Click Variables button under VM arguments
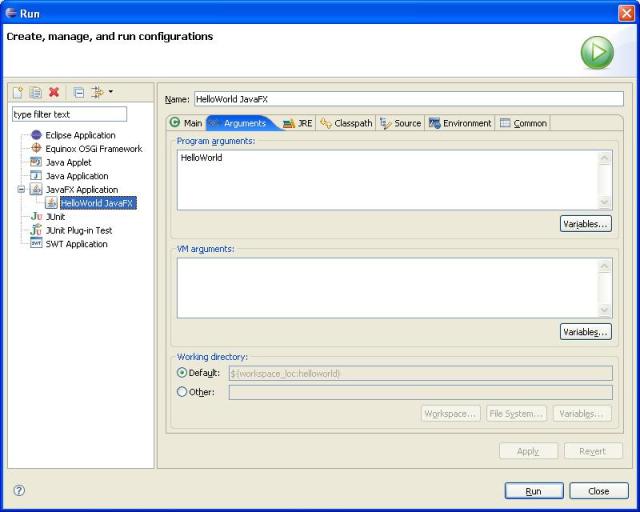Viewport: 640px width, 512px height. pyautogui.click(x=586, y=332)
